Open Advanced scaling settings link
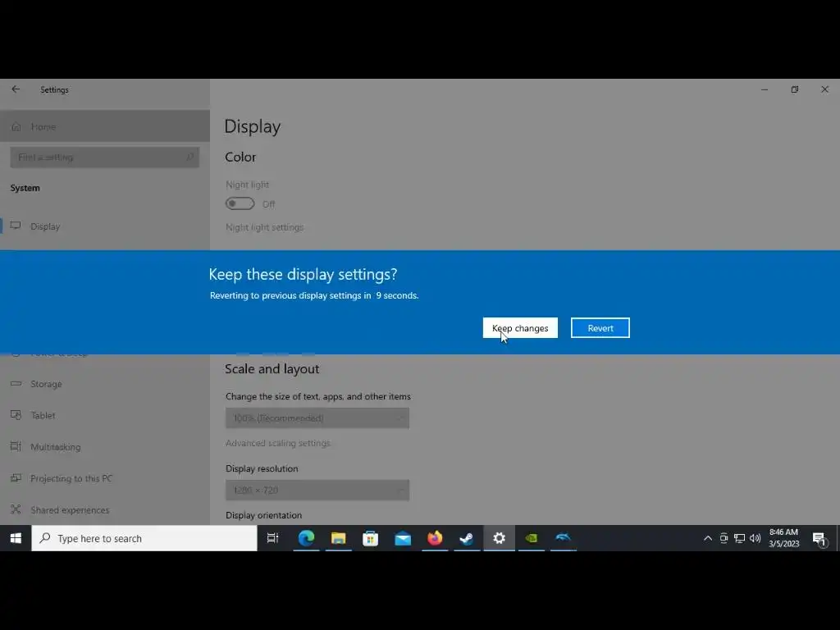The image size is (840, 630). coord(278,443)
